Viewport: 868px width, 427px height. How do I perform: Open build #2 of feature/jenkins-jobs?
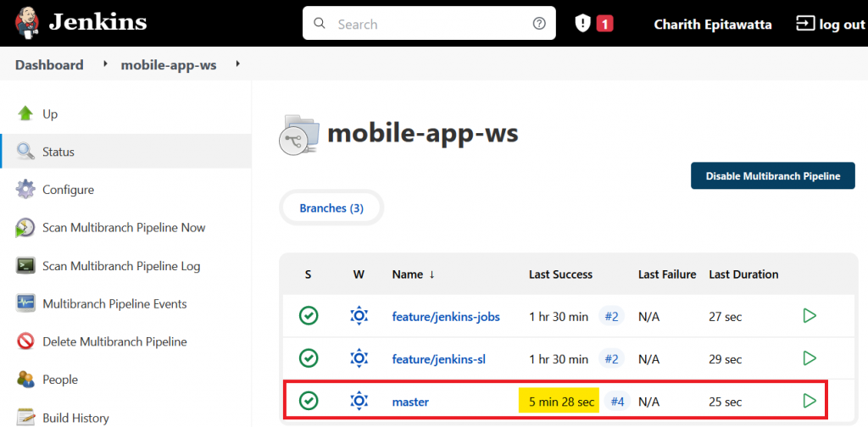611,316
